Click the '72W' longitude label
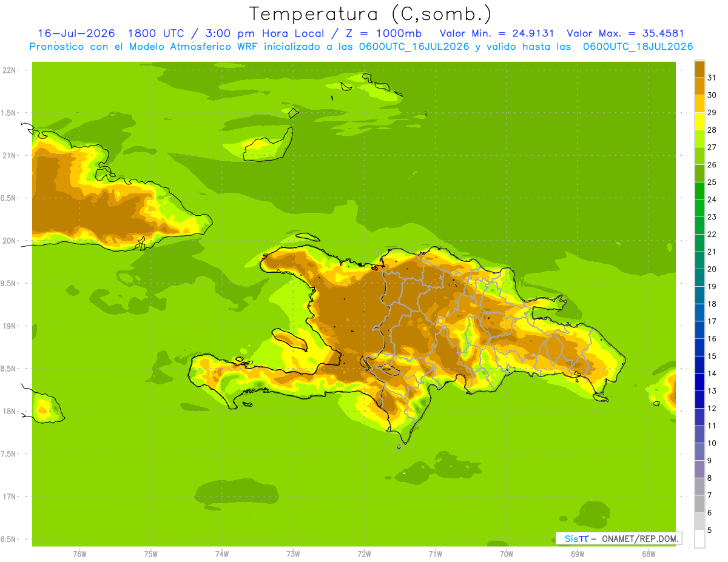This screenshot has height=562, width=728. point(364,554)
